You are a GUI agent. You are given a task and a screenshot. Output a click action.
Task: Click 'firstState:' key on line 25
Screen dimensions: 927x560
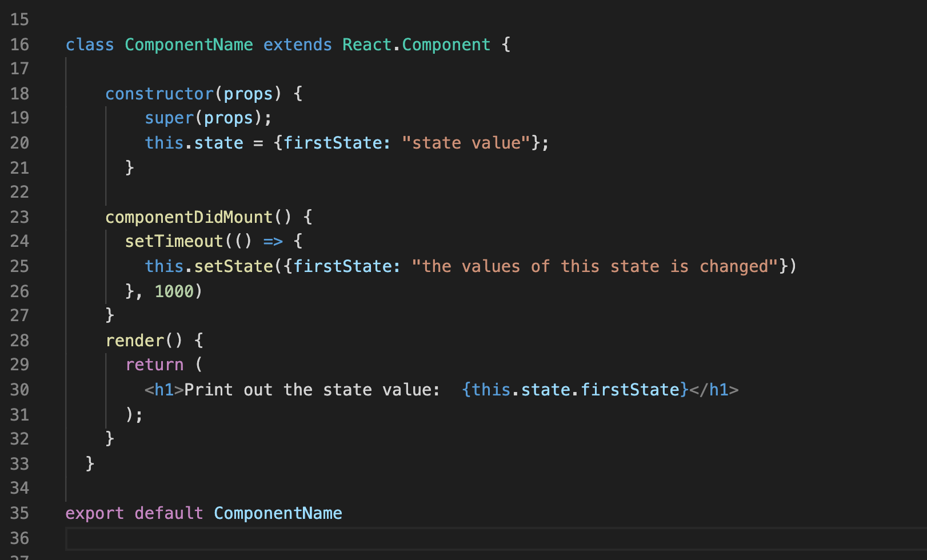(x=347, y=266)
